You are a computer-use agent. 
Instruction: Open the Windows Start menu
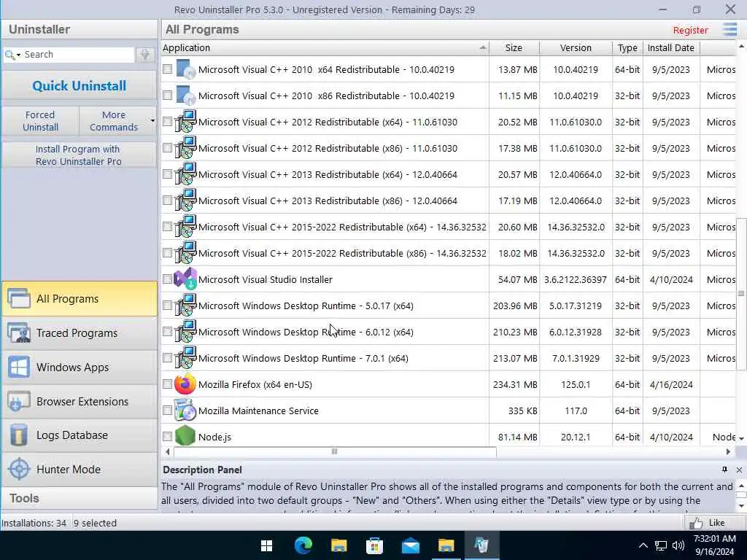click(267, 545)
